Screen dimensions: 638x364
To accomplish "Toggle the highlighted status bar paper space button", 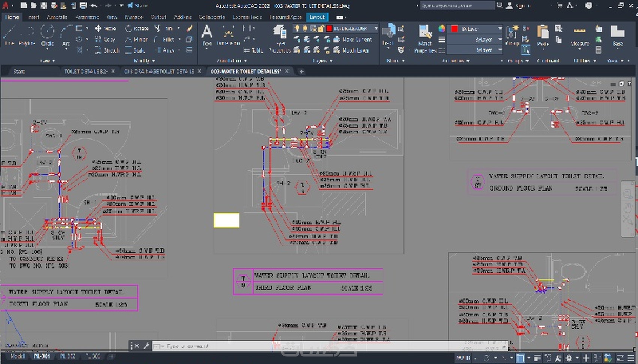I will point(520,358).
